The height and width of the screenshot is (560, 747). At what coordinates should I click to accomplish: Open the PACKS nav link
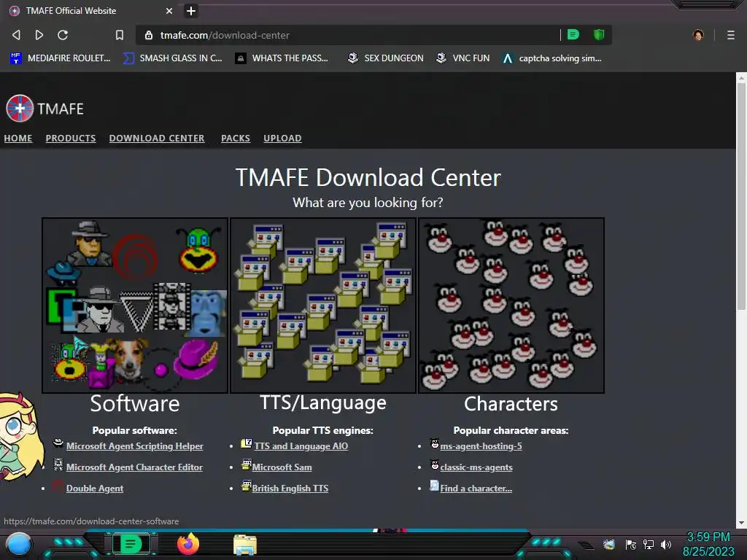pyautogui.click(x=236, y=138)
